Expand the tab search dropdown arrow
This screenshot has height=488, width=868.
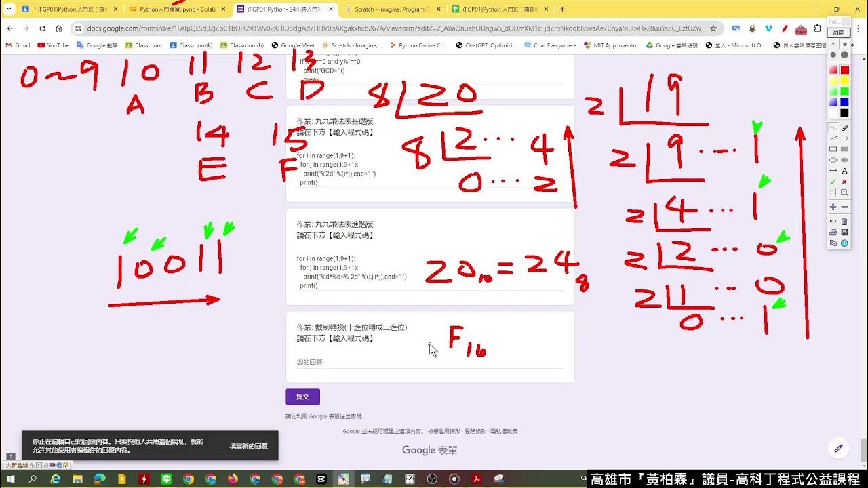click(9, 9)
